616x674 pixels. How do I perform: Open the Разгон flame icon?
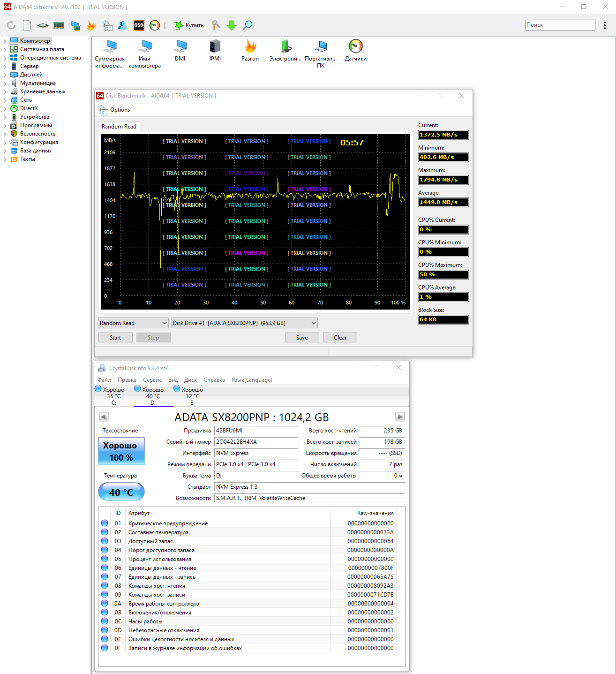250,51
